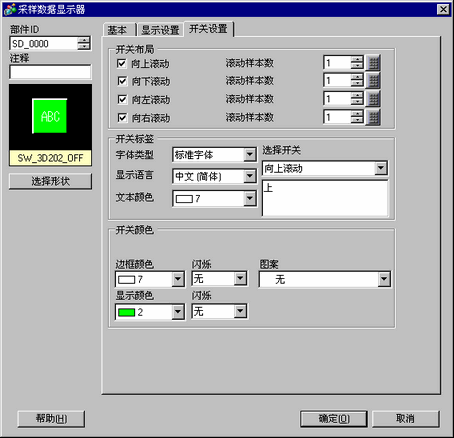Screen dimensions: 454x438
Task: Click the 选择形状 button
Action: [50, 181]
